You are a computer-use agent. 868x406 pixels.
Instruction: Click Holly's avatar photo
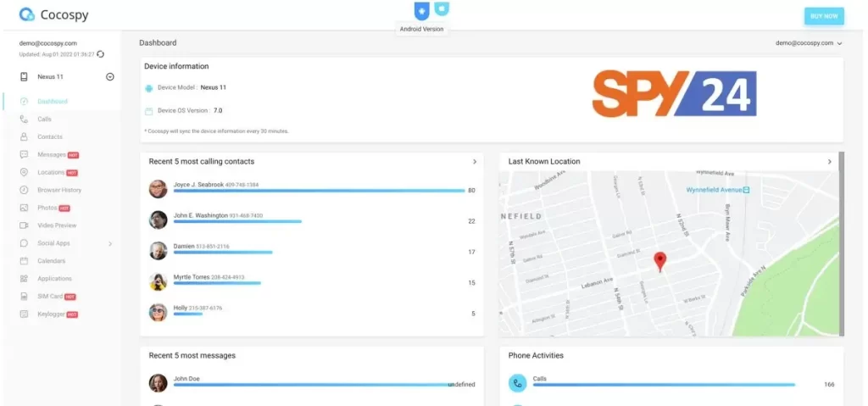point(158,313)
